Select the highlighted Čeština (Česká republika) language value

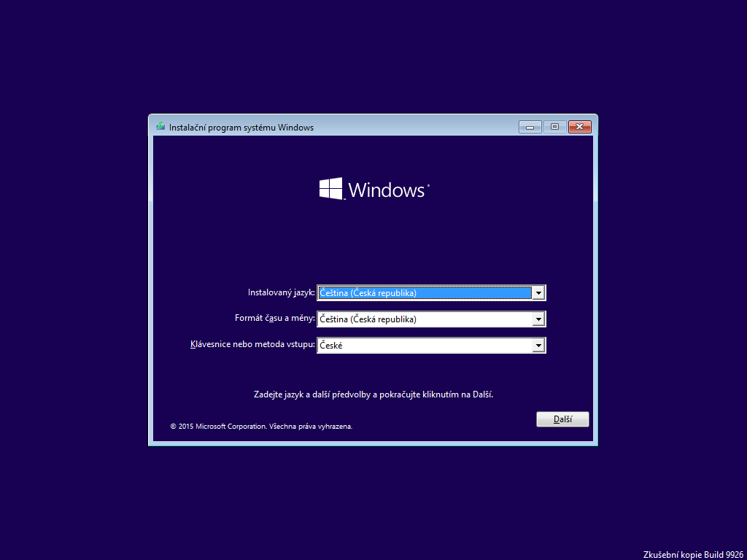(423, 292)
